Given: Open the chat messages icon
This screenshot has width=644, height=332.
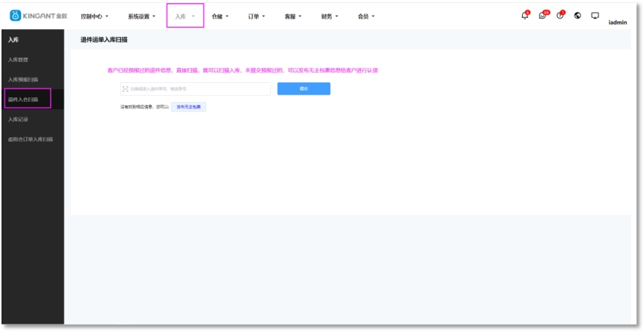Looking at the screenshot, I should pos(542,16).
